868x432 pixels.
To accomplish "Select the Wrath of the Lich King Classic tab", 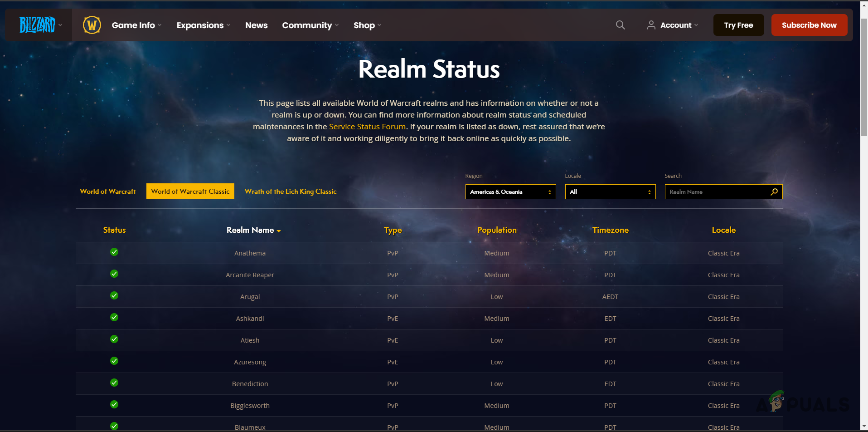I will click(290, 191).
